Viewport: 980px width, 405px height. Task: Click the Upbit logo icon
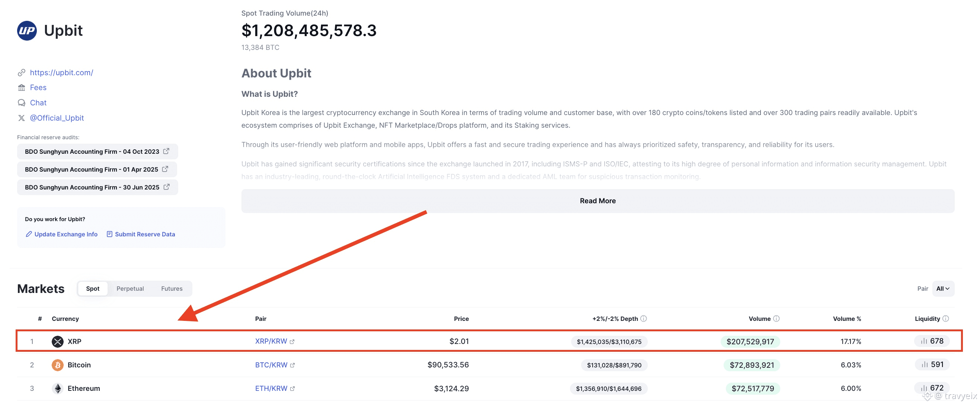(x=27, y=31)
